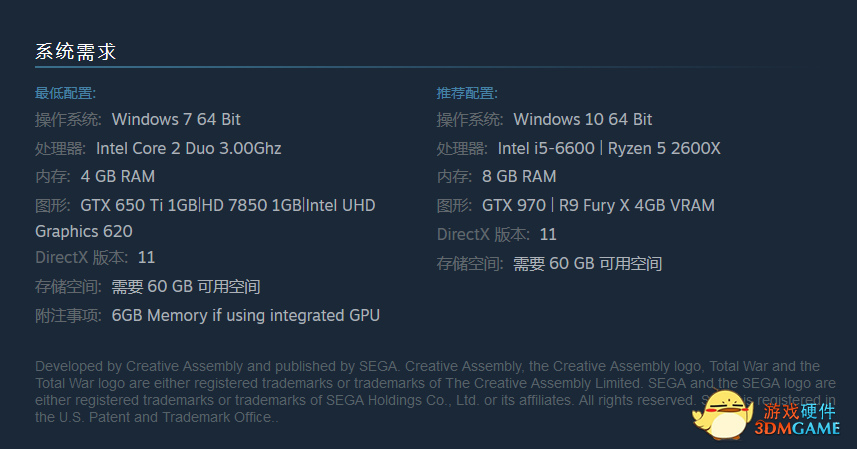Select the 最低配置 label
The width and height of the screenshot is (857, 449).
click(66, 93)
